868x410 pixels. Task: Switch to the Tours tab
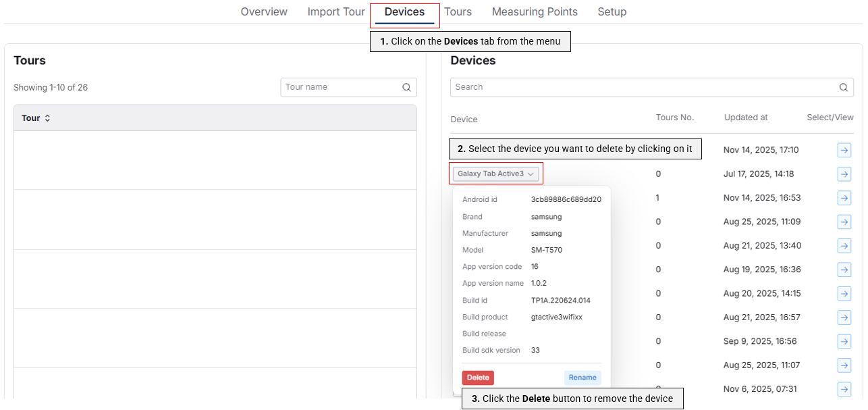click(x=458, y=11)
